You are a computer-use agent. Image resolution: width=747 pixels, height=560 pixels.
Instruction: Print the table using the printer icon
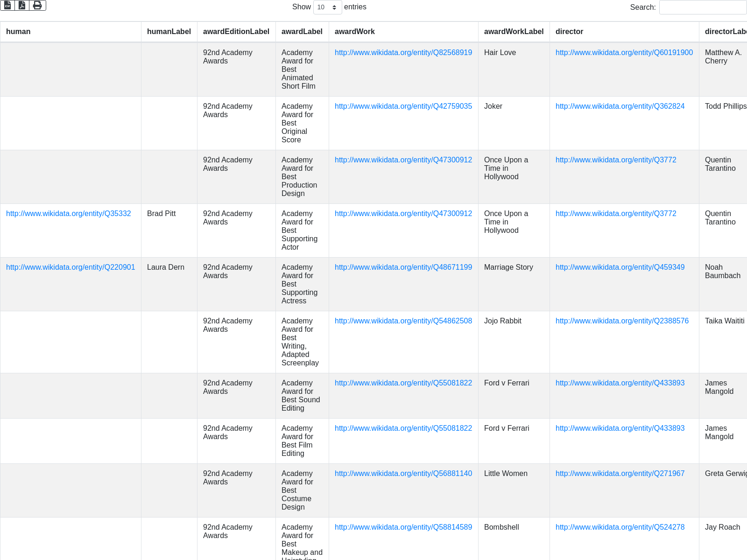(37, 5)
